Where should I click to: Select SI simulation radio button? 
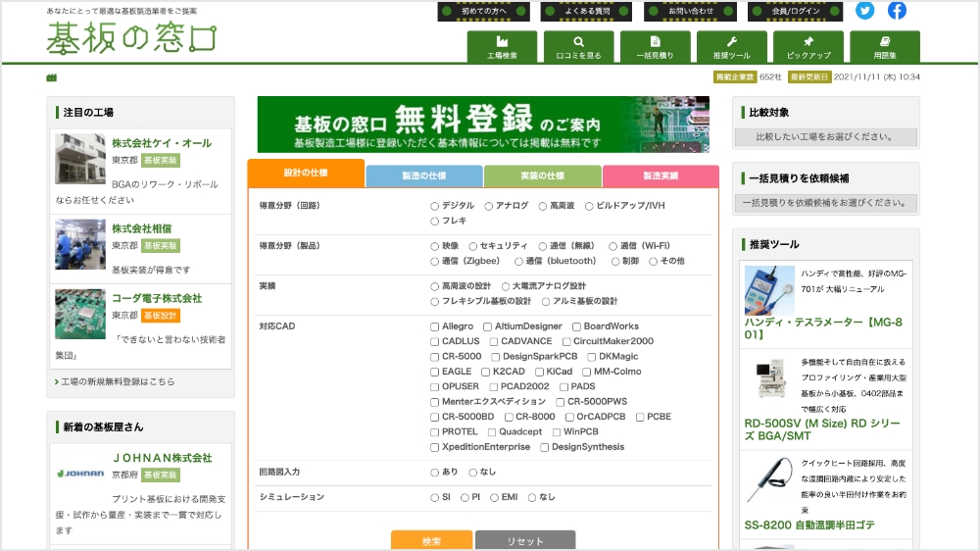(x=434, y=497)
